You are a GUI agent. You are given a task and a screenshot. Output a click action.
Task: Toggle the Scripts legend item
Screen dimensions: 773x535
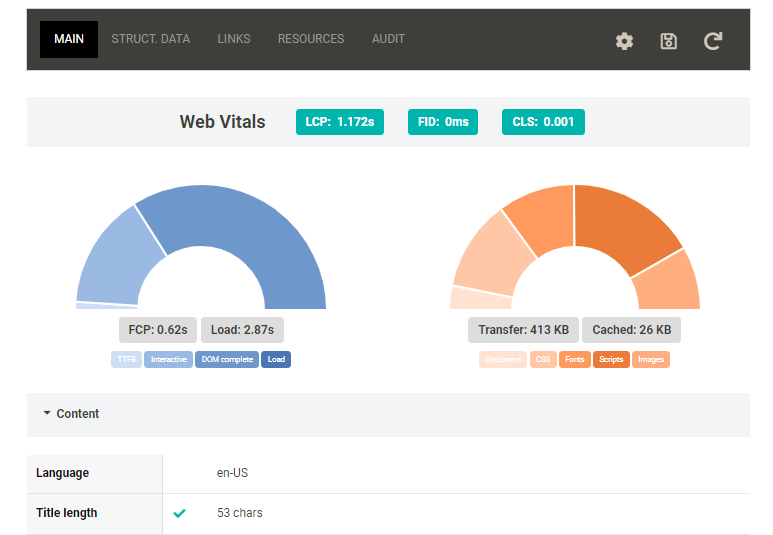(611, 359)
